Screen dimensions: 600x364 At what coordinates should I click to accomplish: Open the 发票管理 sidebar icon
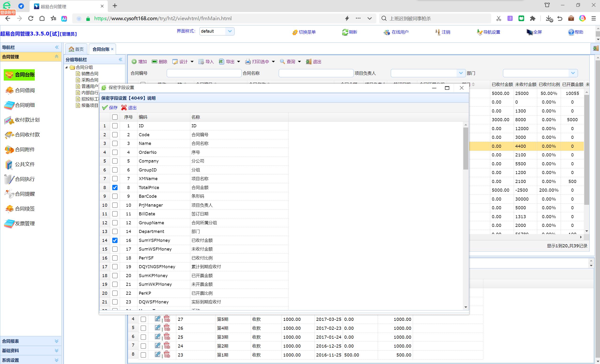(9, 224)
